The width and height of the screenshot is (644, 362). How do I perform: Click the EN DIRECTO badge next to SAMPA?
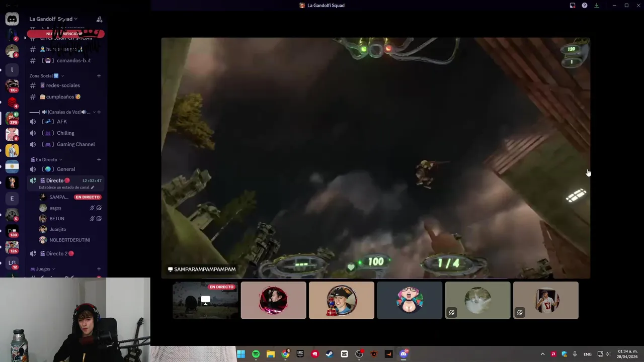coord(88,197)
